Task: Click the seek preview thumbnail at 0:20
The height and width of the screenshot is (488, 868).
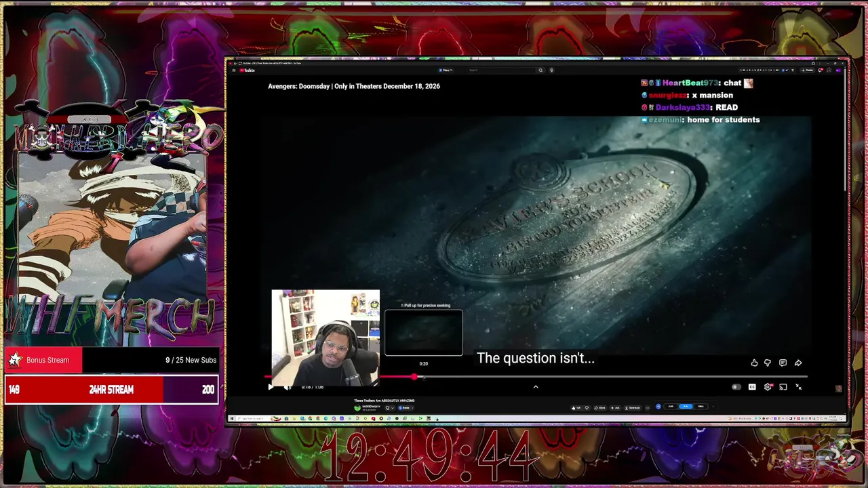Action: (424, 333)
